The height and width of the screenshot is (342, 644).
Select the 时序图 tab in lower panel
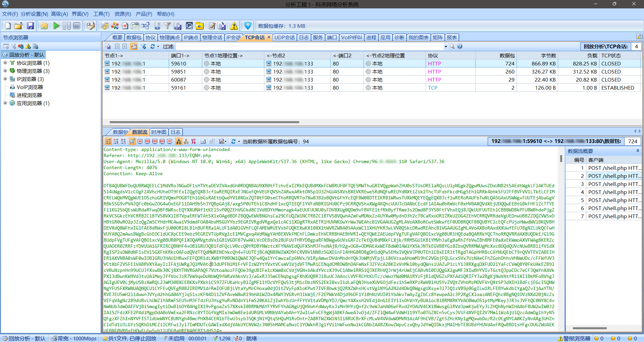pyautogui.click(x=159, y=132)
